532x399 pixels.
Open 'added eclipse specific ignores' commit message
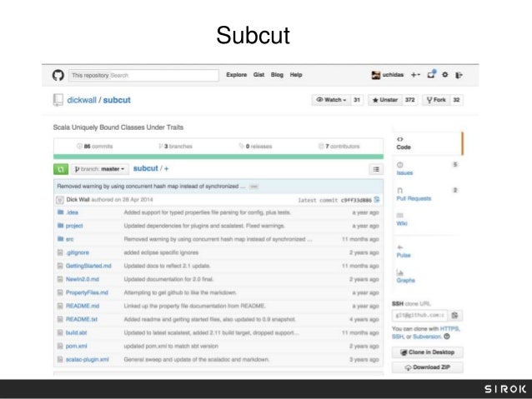point(161,252)
